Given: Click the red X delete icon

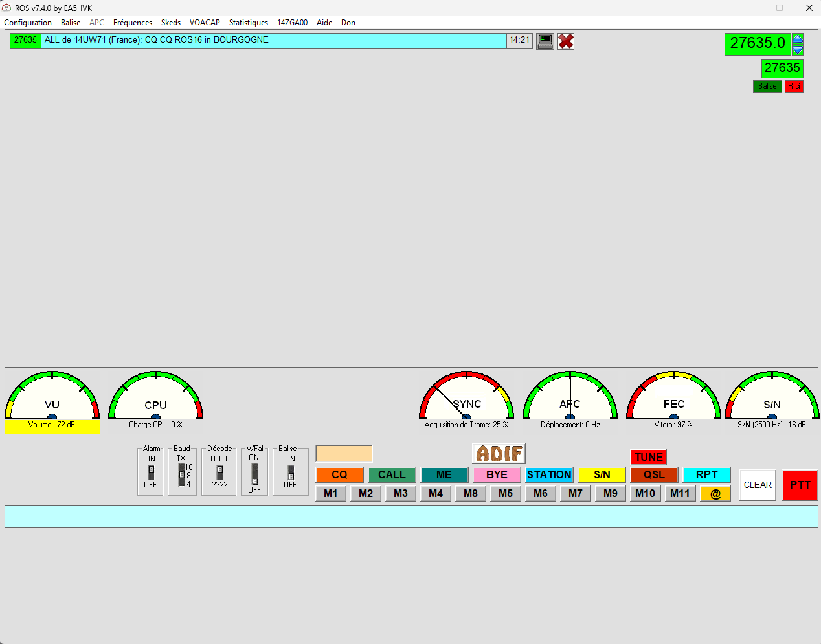Looking at the screenshot, I should click(x=566, y=41).
